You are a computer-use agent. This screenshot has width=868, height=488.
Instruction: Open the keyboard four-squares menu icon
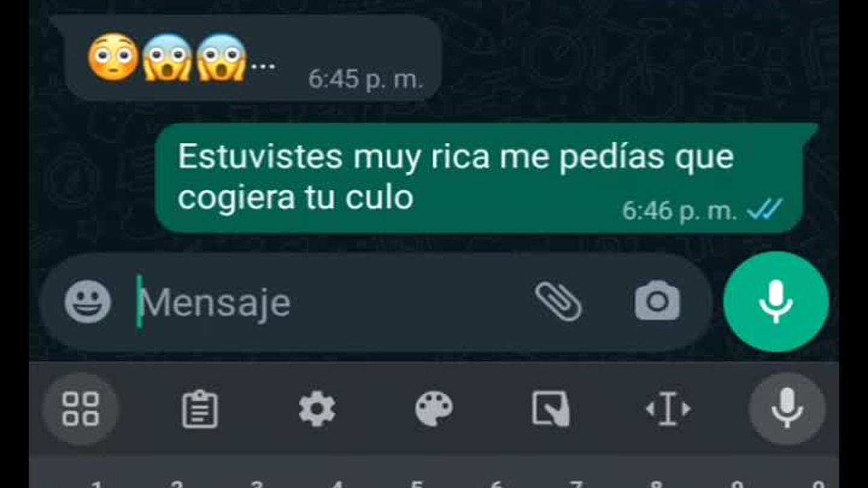tap(81, 409)
